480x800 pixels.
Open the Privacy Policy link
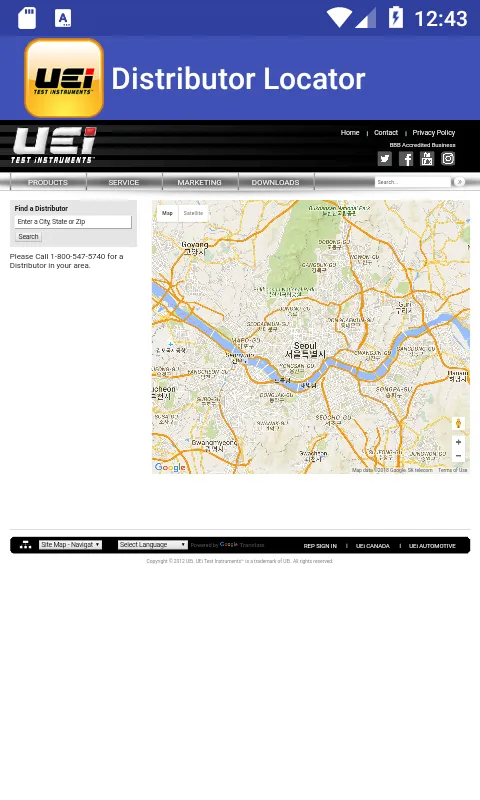(x=434, y=133)
